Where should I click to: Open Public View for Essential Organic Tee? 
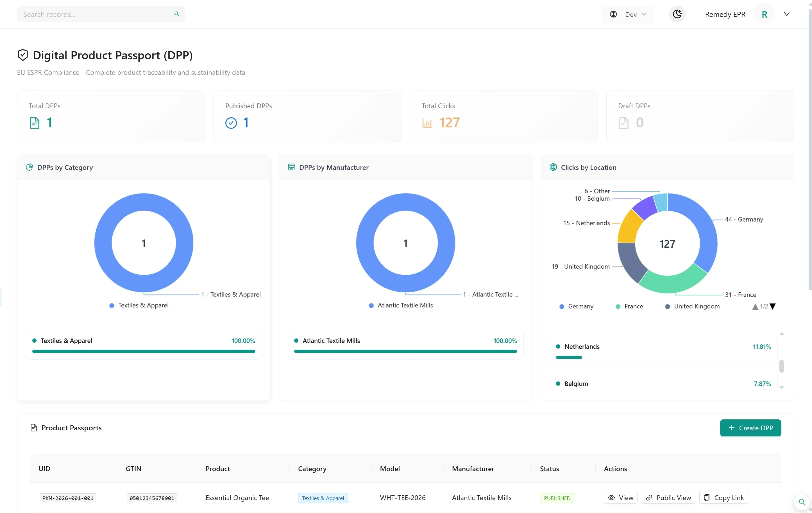pyautogui.click(x=668, y=498)
